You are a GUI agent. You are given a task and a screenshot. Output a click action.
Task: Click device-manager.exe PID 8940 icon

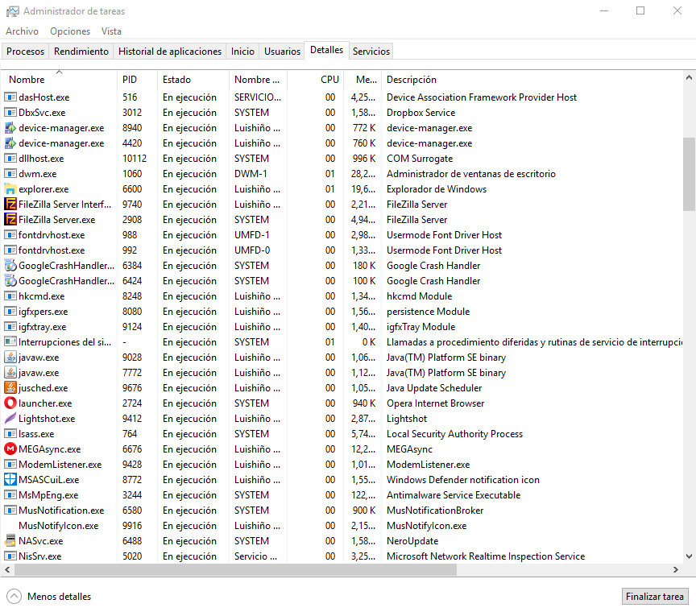[x=10, y=128]
